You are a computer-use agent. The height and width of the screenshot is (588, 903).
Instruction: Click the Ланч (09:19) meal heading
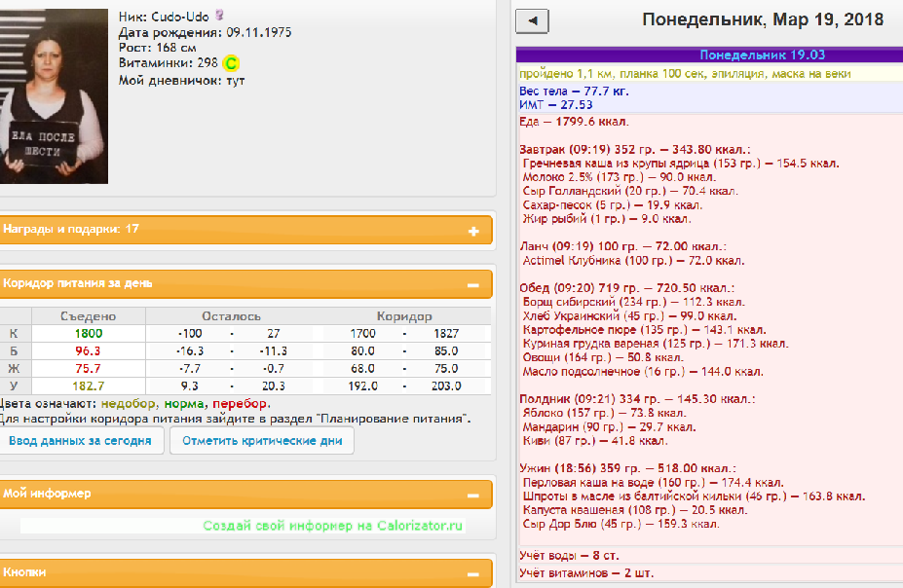[x=622, y=246]
